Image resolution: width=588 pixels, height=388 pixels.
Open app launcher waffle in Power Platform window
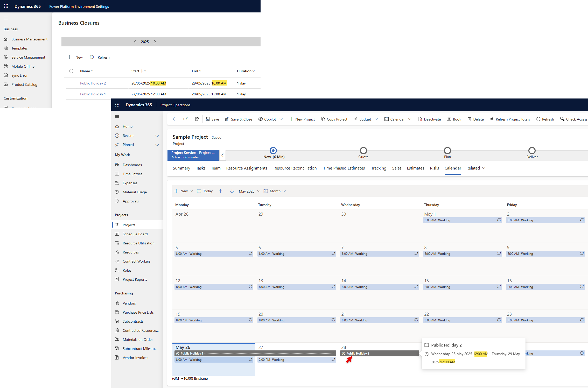6,6
